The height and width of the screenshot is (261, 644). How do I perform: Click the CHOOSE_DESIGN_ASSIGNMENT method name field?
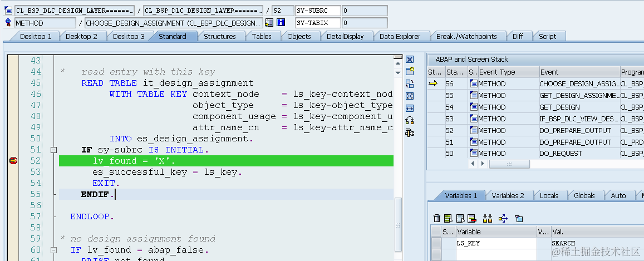coord(173,23)
